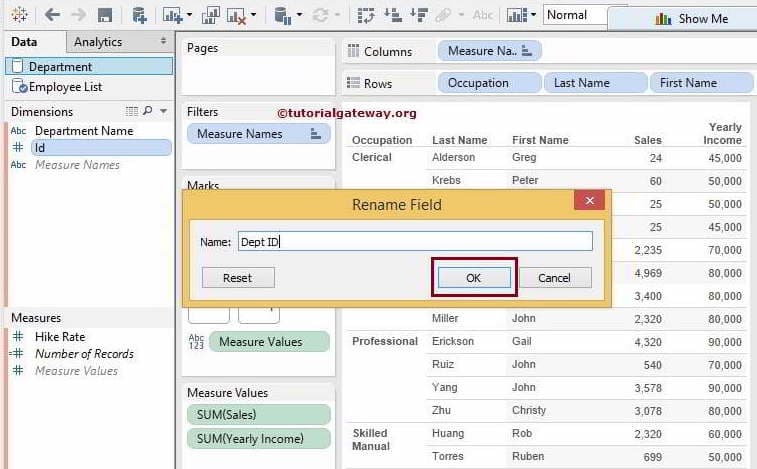The height and width of the screenshot is (469, 757).
Task: Click the group members paperclip icon
Action: [x=443, y=15]
